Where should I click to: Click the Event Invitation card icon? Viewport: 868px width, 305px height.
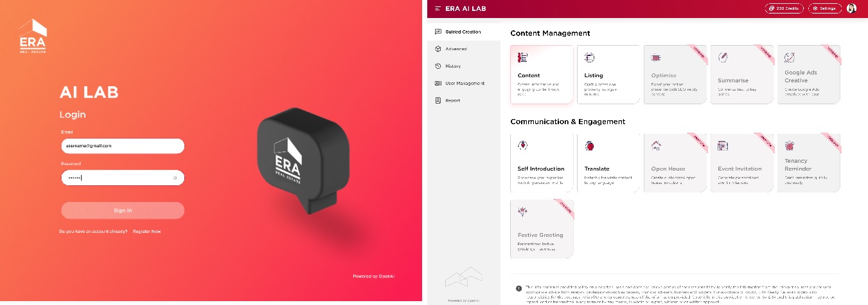723,145
